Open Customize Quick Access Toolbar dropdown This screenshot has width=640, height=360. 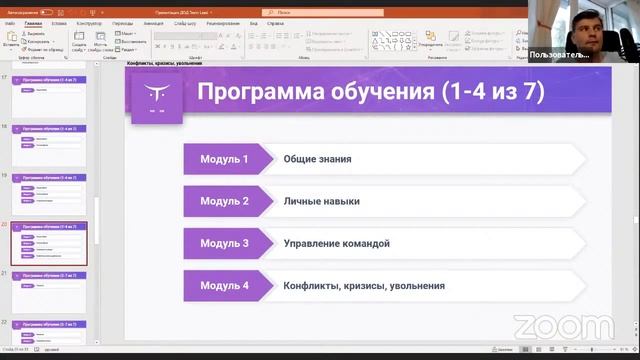coord(102,13)
